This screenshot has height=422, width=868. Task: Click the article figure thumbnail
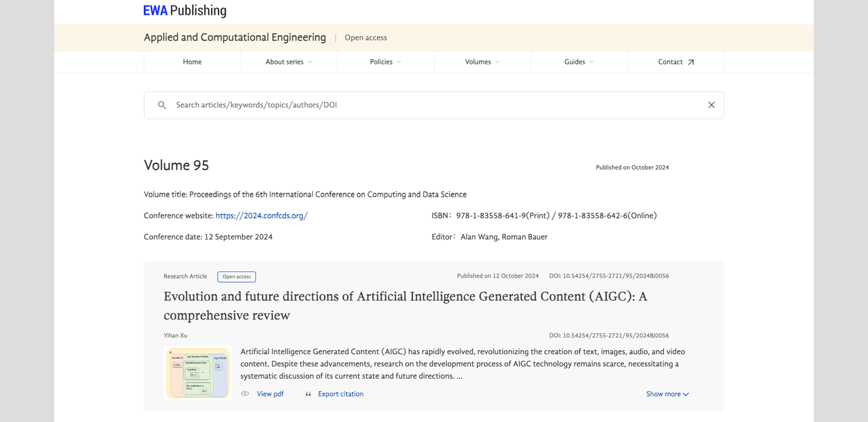tap(197, 372)
